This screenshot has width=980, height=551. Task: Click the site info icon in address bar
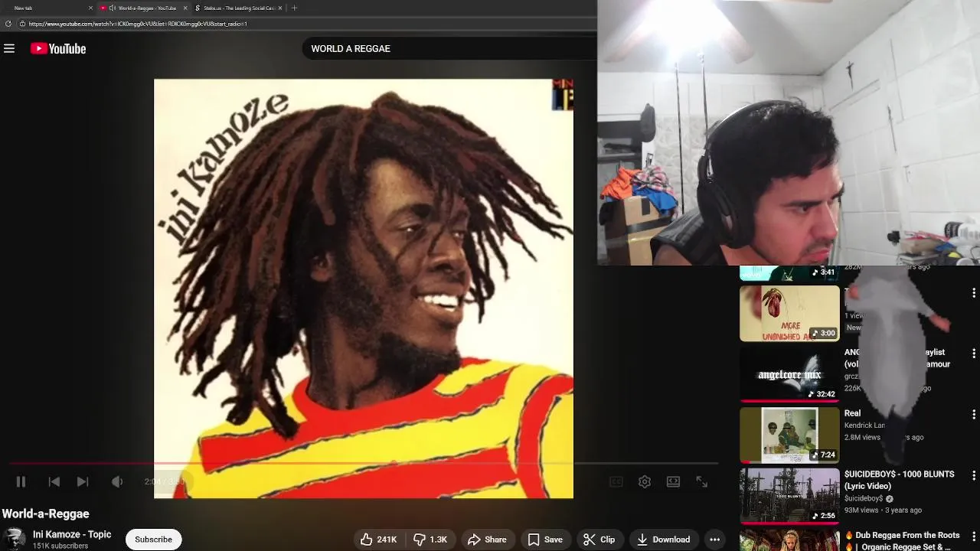point(22,24)
